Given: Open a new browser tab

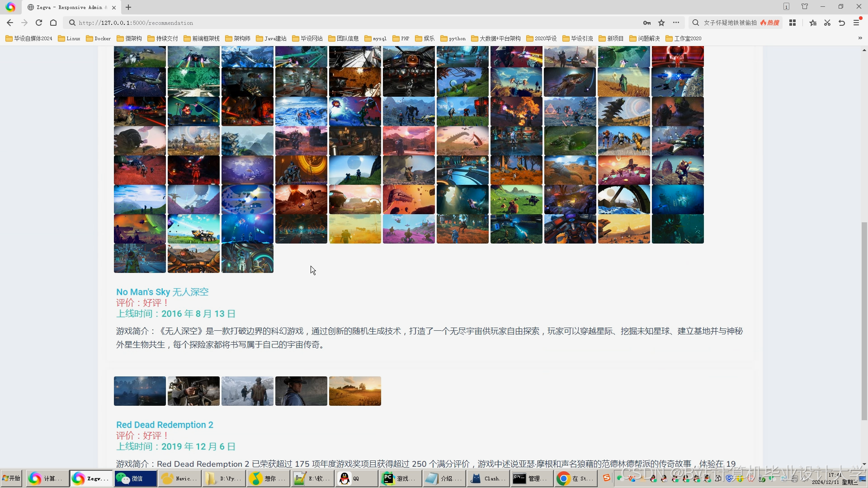Looking at the screenshot, I should [128, 7].
